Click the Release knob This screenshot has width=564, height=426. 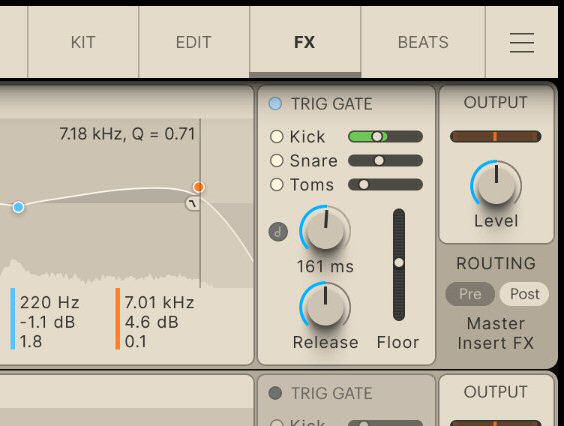click(325, 307)
